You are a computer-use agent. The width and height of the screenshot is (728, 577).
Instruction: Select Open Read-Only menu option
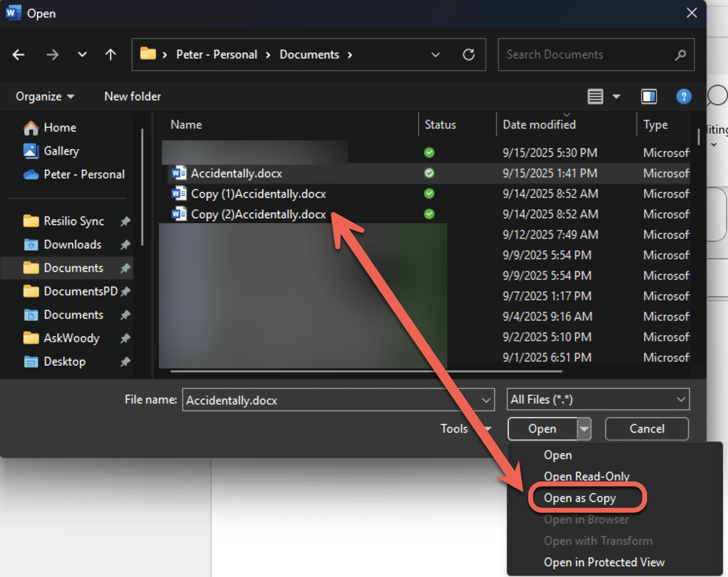587,476
